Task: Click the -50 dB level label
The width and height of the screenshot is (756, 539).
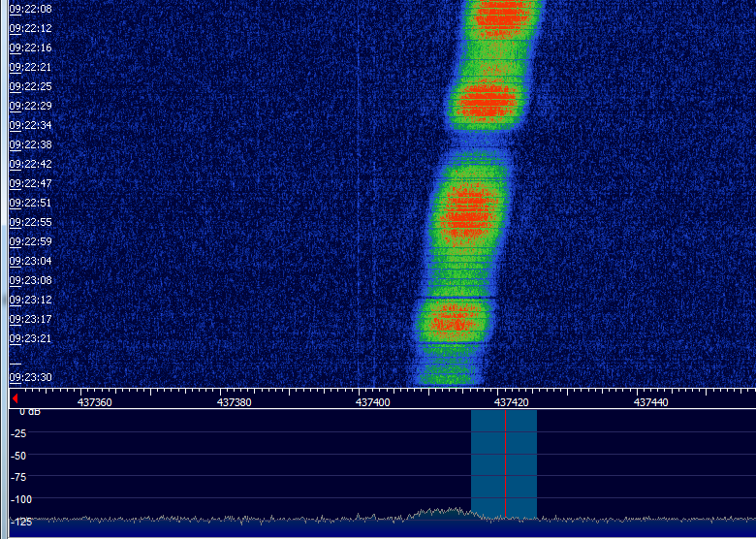Action: click(x=18, y=456)
